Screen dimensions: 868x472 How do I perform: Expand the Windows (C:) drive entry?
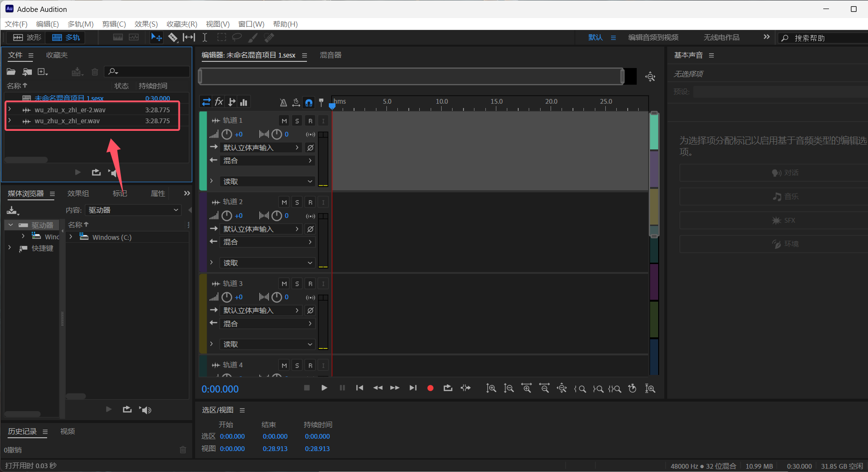[x=71, y=237]
